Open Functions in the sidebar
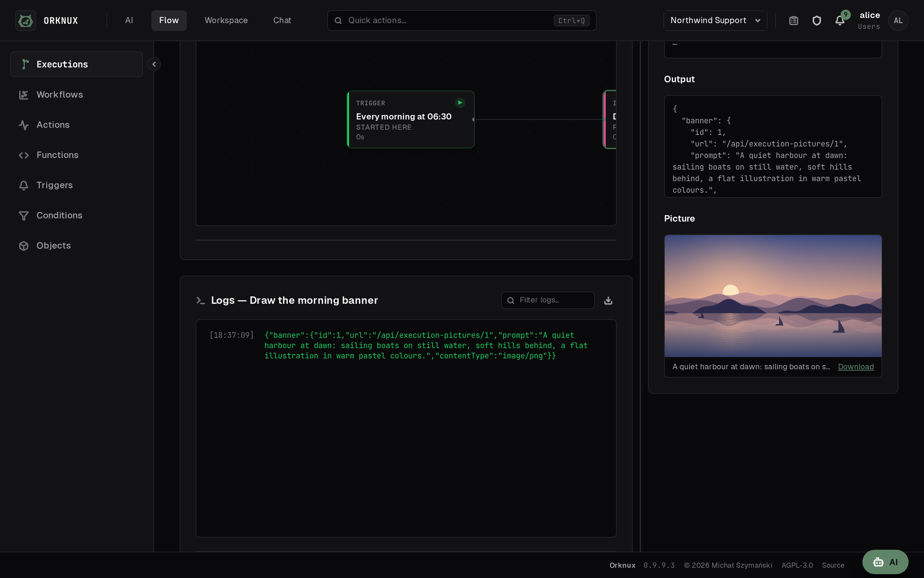 point(77,155)
